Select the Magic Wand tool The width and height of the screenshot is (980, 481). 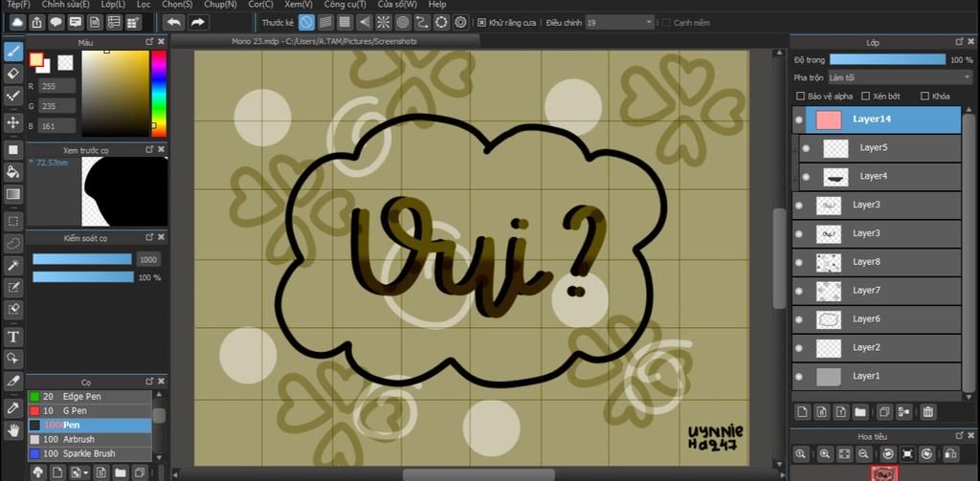click(x=13, y=266)
